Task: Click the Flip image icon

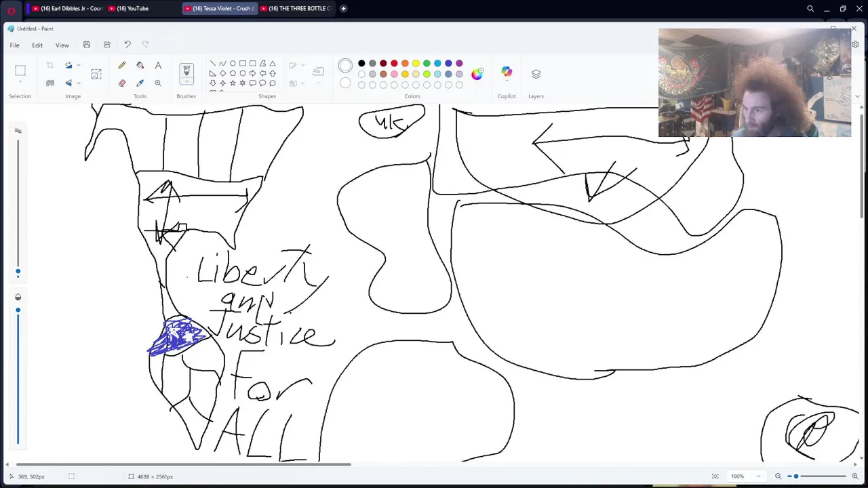Action: tap(68, 83)
